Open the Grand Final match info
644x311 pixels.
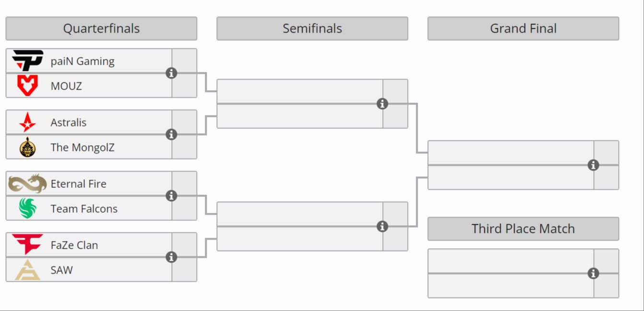pyautogui.click(x=593, y=165)
